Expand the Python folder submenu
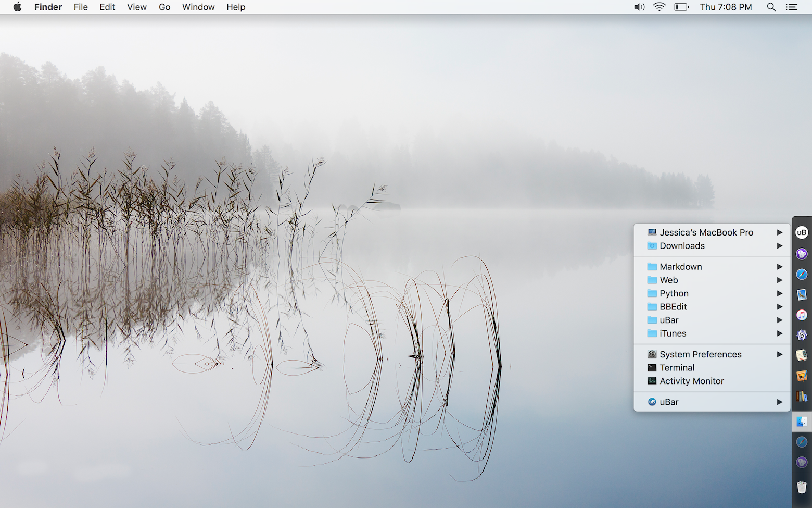Screen dimensions: 812x508 pyautogui.click(x=712, y=293)
